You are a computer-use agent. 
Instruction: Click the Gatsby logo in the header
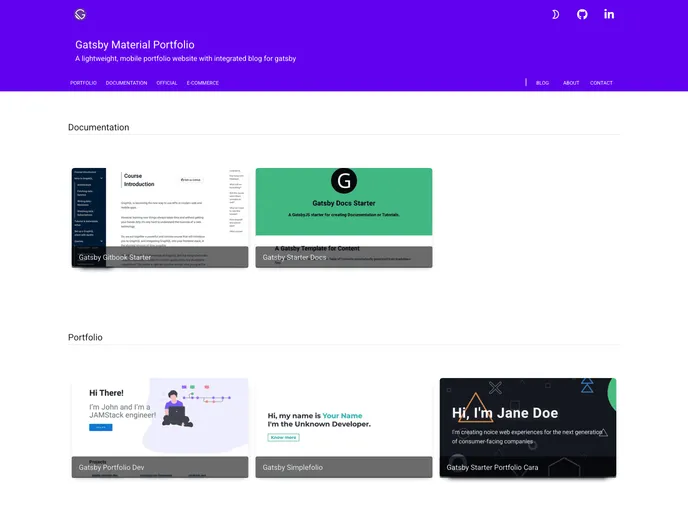80,14
